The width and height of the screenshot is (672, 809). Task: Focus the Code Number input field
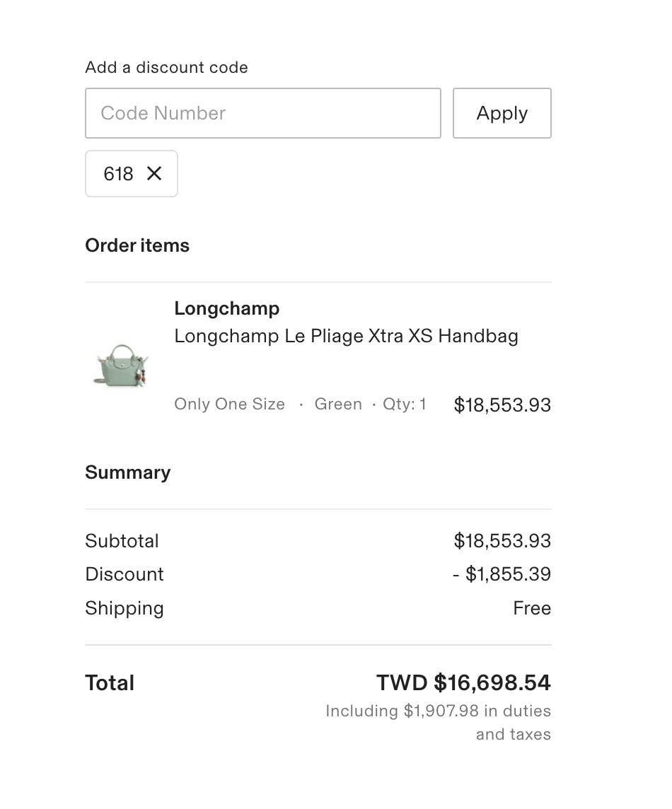click(x=262, y=113)
